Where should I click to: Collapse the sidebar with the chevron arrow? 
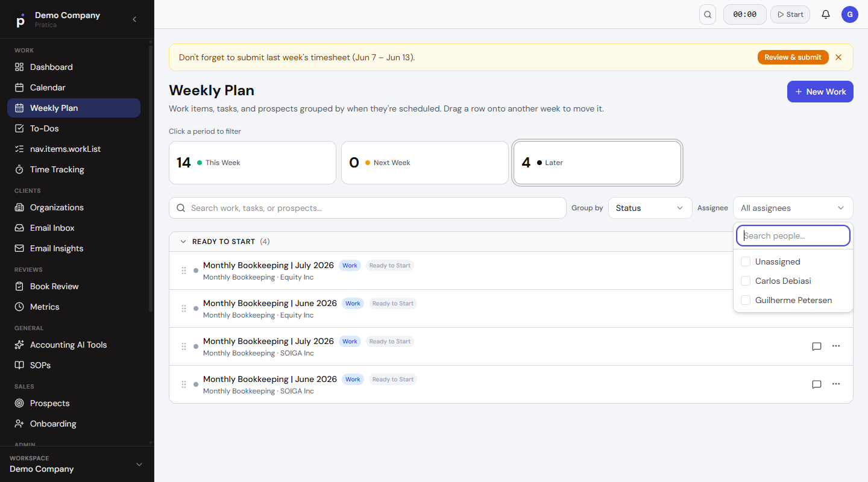click(134, 19)
